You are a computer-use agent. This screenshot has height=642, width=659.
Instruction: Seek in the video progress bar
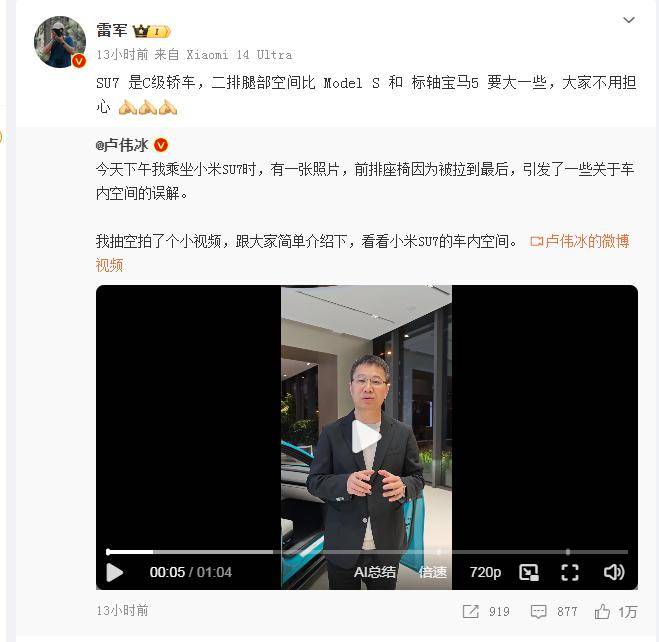(367, 552)
